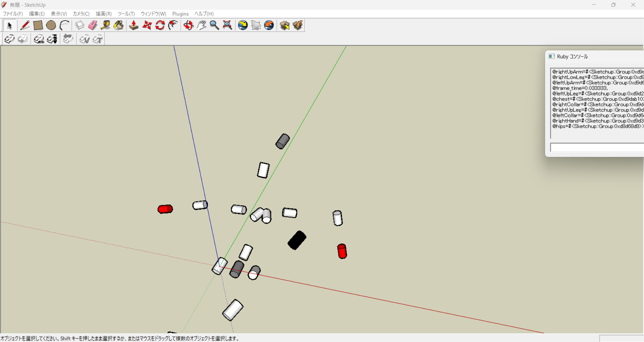Click the car icon with ruler marks
644x342 pixels.
coord(39,39)
